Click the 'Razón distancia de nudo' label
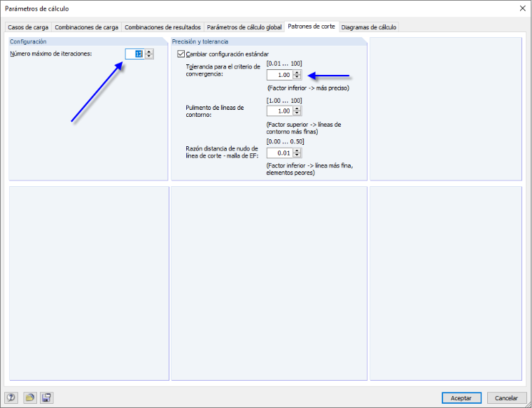This screenshot has width=532, height=408. point(222,153)
